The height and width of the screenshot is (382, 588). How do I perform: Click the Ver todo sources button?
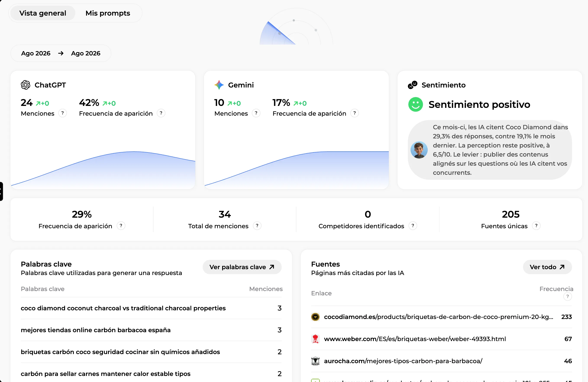(x=547, y=267)
